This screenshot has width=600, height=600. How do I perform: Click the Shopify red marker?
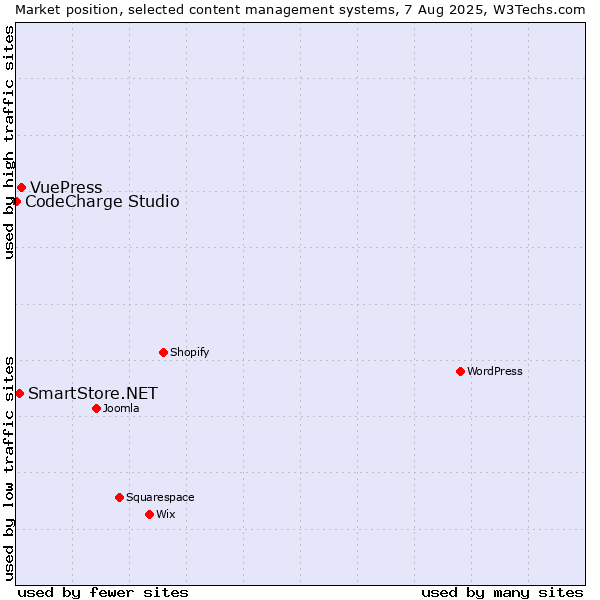click(163, 352)
